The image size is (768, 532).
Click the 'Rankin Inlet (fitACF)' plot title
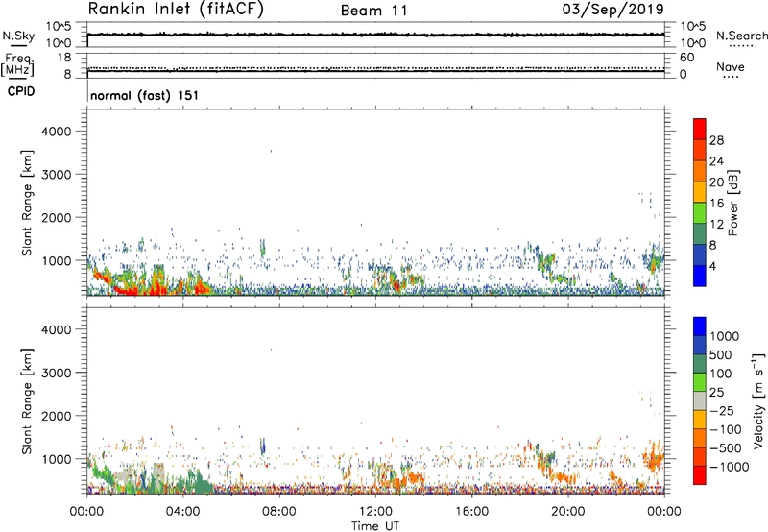click(x=176, y=10)
